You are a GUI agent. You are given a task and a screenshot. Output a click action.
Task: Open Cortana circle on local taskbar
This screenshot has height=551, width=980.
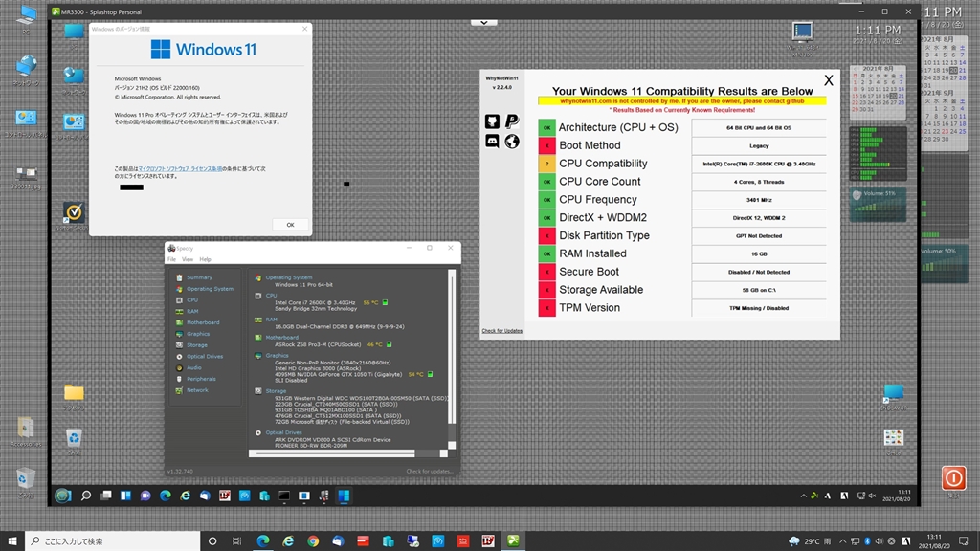[x=212, y=541]
